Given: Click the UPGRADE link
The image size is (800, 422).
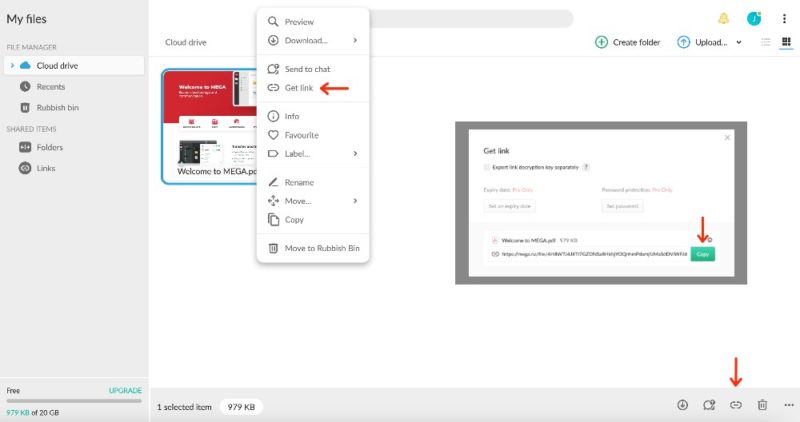Looking at the screenshot, I should click(125, 390).
